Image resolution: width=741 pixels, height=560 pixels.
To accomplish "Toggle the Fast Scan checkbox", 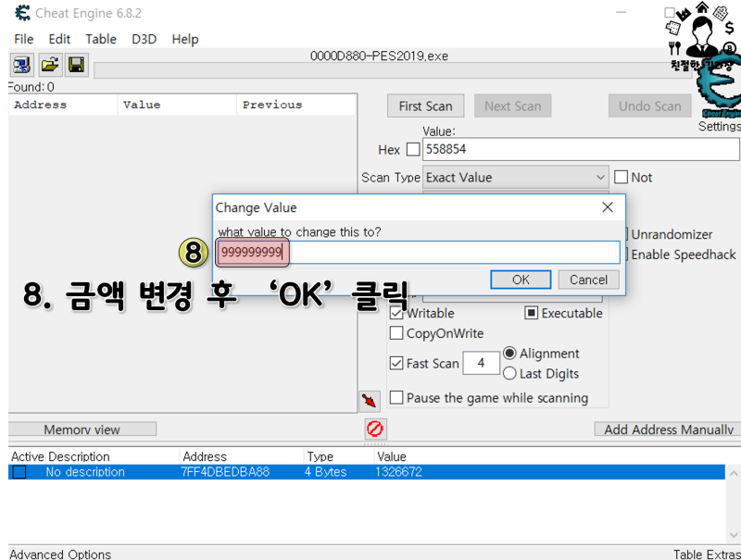I will point(396,363).
